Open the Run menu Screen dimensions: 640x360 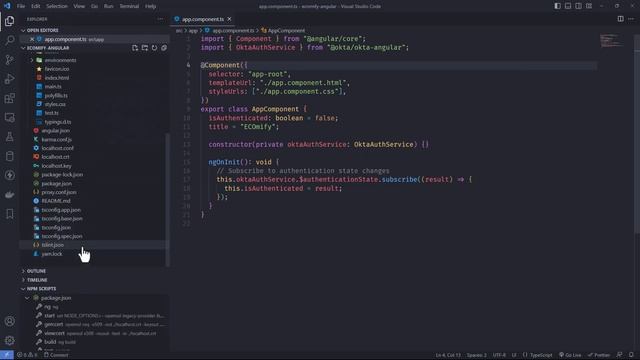[109, 6]
